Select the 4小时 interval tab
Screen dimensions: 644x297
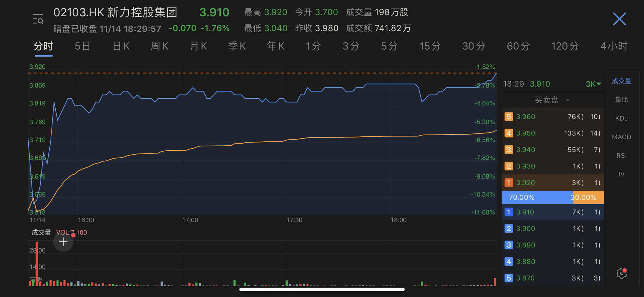tap(614, 46)
